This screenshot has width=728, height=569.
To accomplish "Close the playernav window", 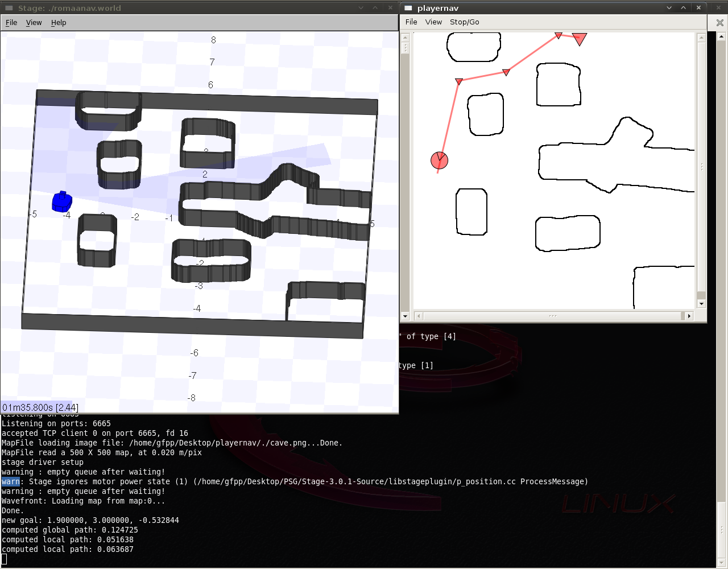I will click(698, 8).
